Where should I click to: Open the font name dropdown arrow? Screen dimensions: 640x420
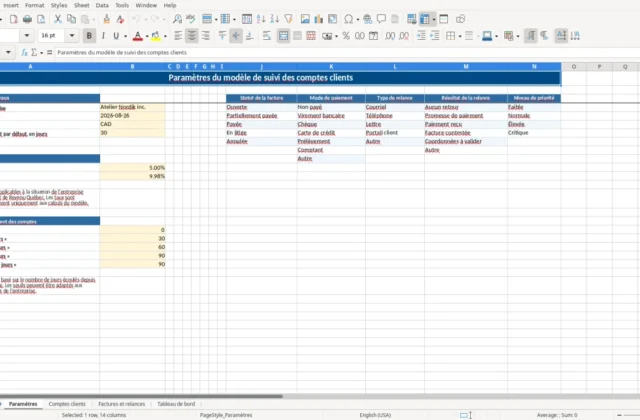27,36
